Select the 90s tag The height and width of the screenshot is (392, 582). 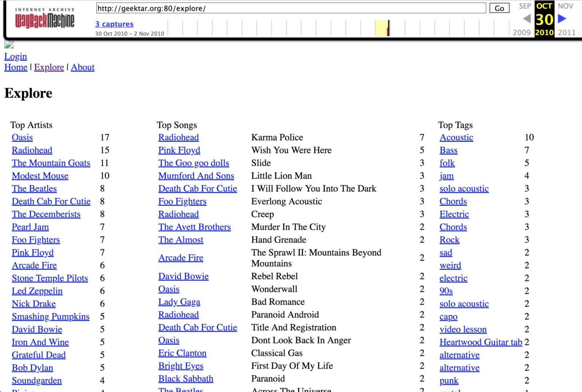pyautogui.click(x=446, y=291)
